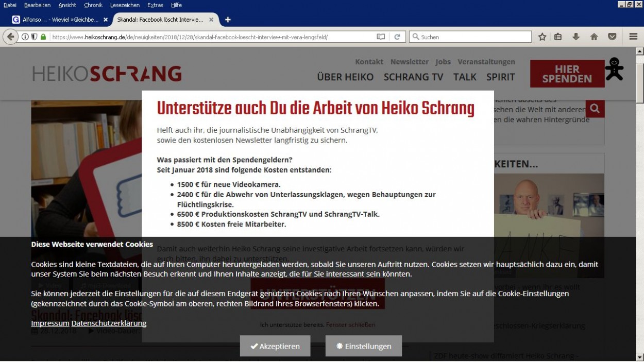Go to homepage via the home icon
The width and height of the screenshot is (644, 362).
coord(594,37)
